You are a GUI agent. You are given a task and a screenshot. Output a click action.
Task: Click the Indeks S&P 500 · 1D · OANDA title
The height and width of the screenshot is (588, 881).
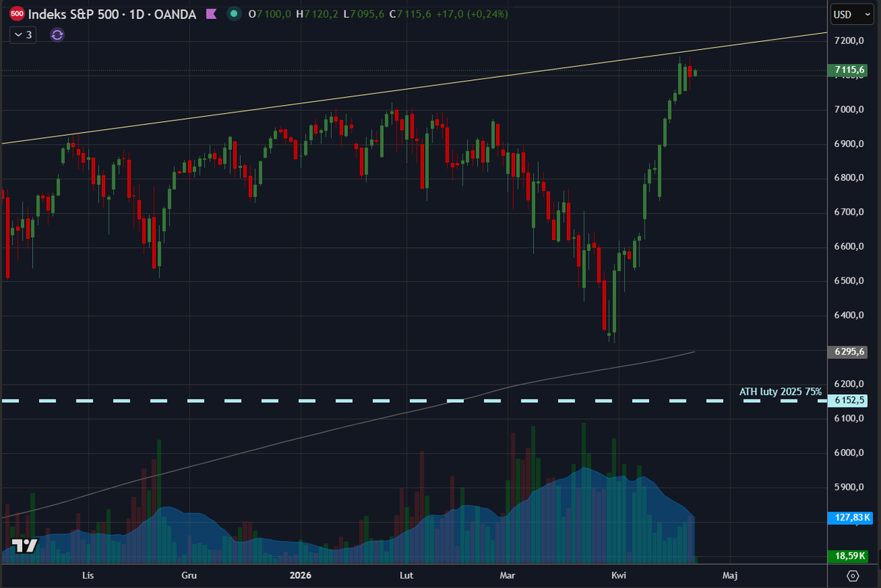click(112, 14)
